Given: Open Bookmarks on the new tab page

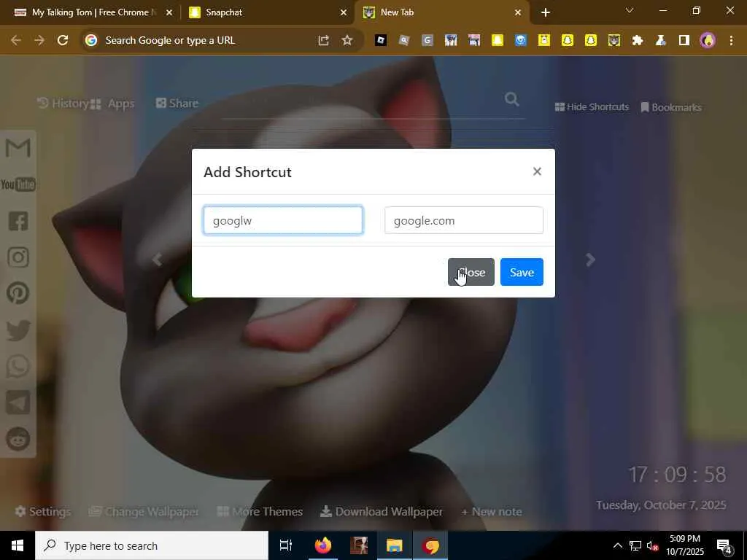Looking at the screenshot, I should 671,107.
